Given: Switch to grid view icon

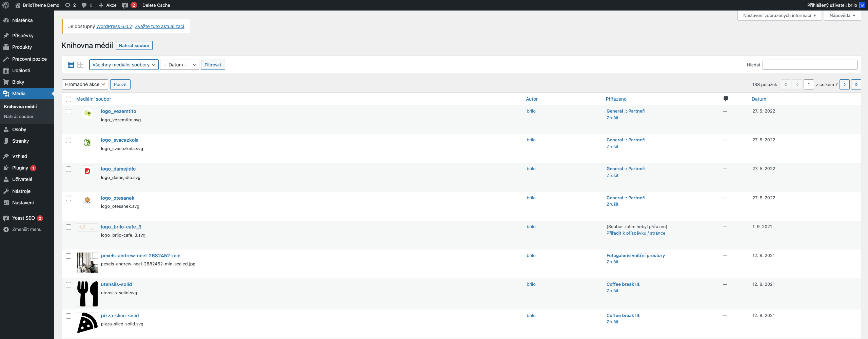Looking at the screenshot, I should click(80, 65).
